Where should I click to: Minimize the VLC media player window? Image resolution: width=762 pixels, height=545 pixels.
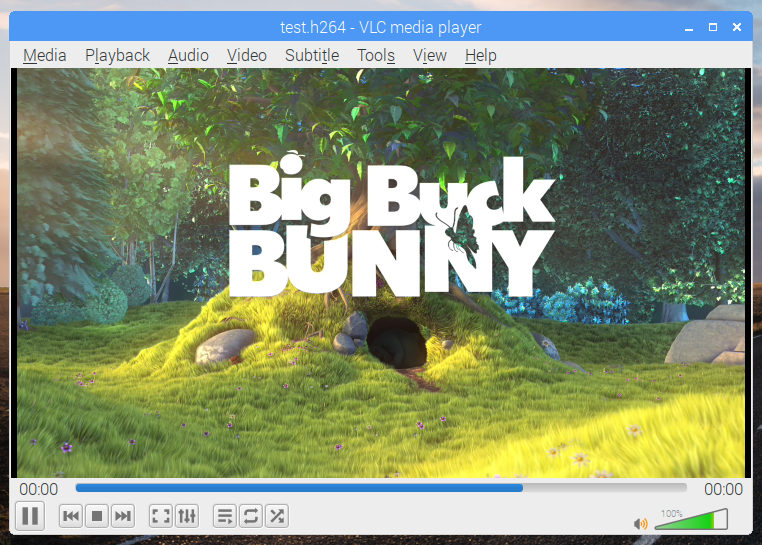689,27
